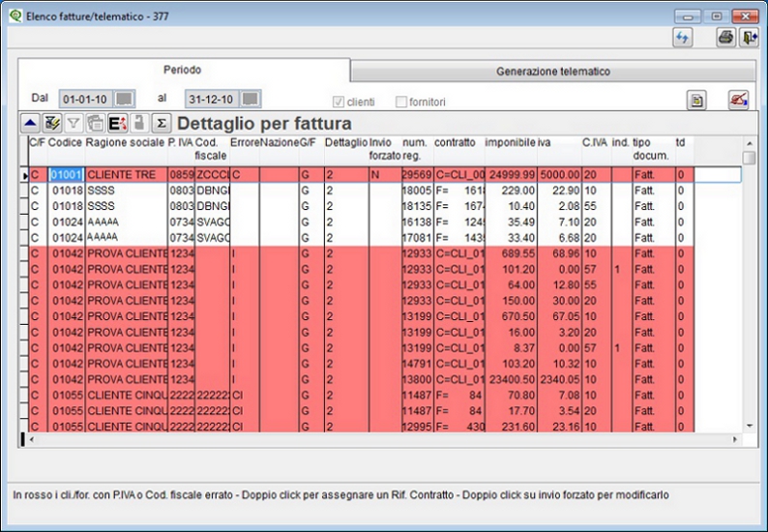Click the Ragione sociale column header
This screenshot has width=768, height=532.
(125, 142)
